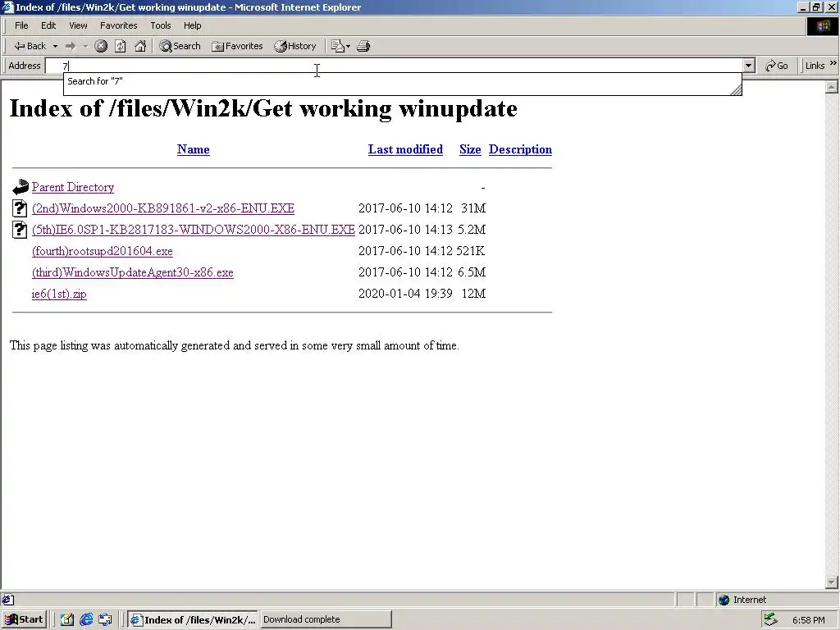
Task: Expand the Links toolbar chevron
Action: [x=833, y=63]
